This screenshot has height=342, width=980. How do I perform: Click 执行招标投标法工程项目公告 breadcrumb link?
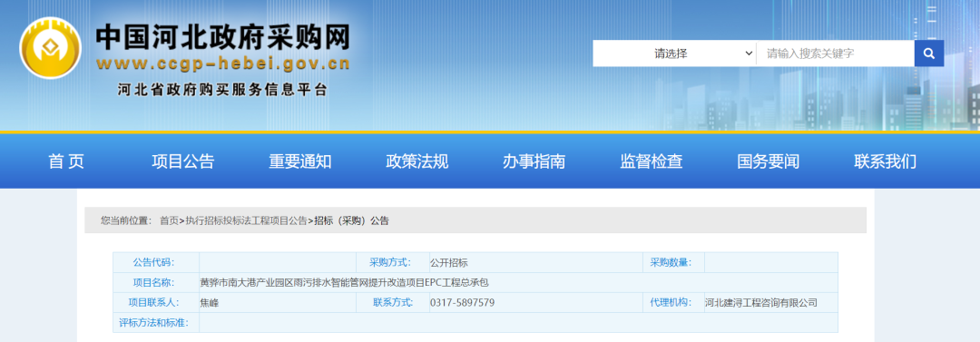[x=246, y=220]
